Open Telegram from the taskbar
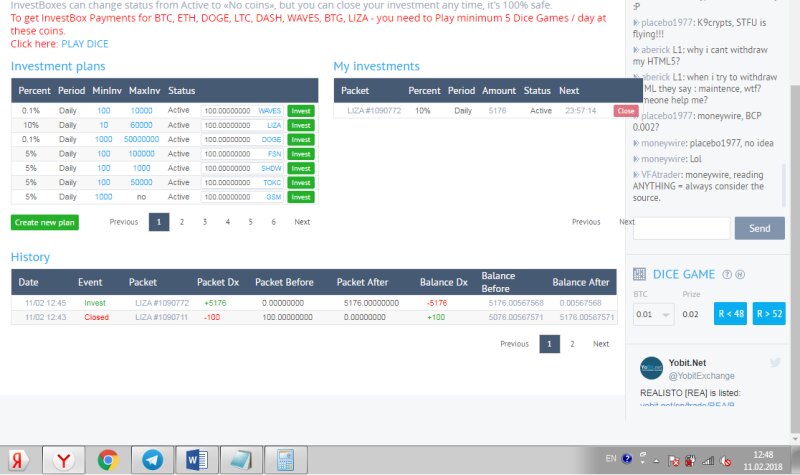The height and width of the screenshot is (475, 800). point(152,460)
